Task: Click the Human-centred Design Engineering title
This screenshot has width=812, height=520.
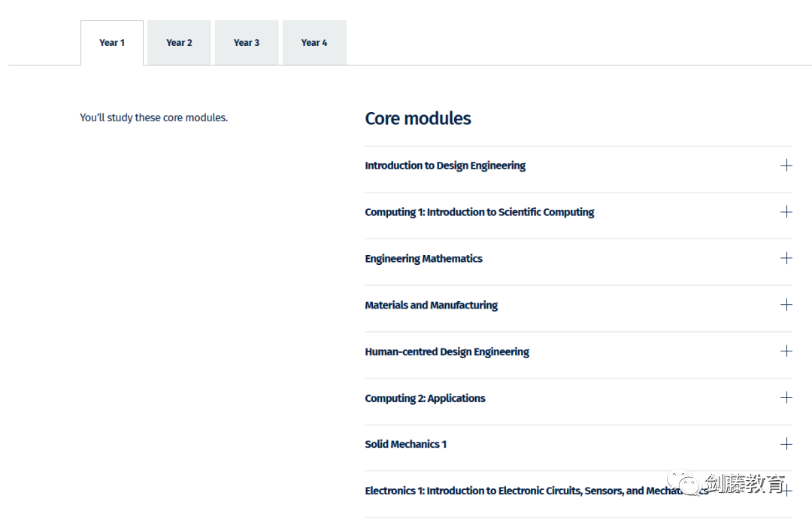Action: click(447, 352)
